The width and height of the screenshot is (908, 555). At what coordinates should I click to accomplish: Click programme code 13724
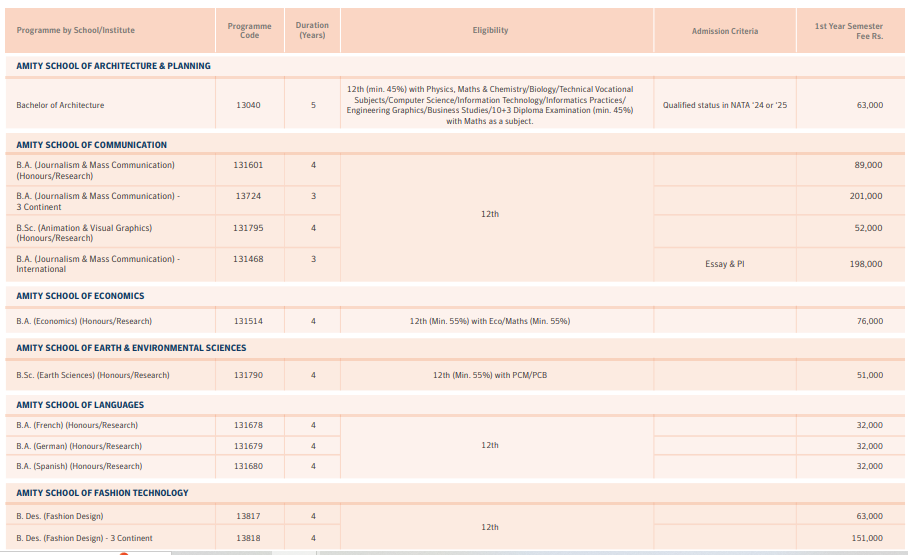tap(248, 196)
